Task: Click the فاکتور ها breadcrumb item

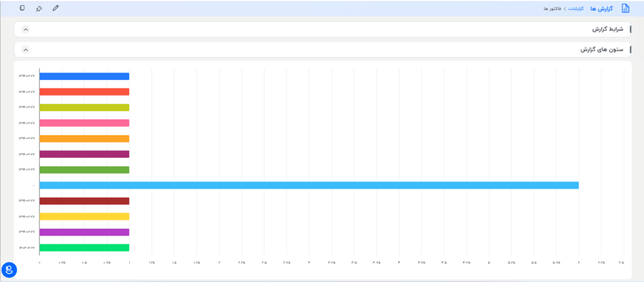Action: (553, 9)
